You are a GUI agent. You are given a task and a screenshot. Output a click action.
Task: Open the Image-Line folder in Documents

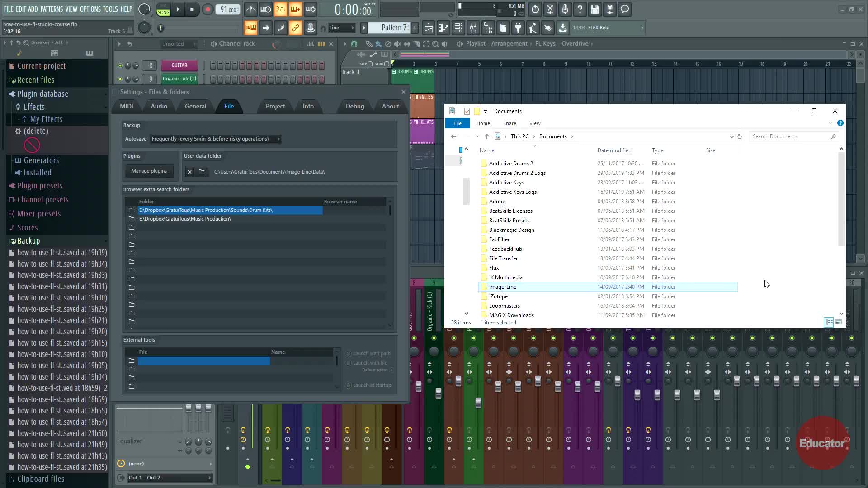(x=502, y=287)
